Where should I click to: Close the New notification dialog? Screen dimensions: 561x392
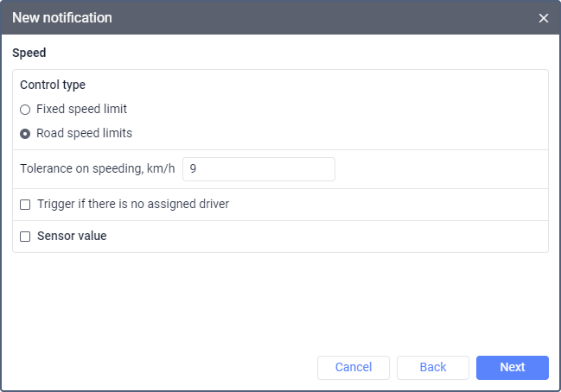click(x=544, y=18)
